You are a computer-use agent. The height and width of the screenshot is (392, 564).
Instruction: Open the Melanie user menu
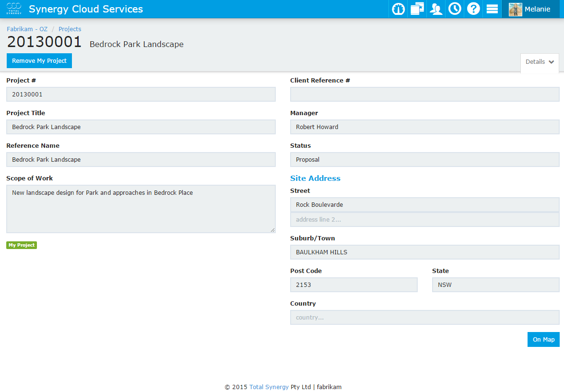pyautogui.click(x=530, y=9)
